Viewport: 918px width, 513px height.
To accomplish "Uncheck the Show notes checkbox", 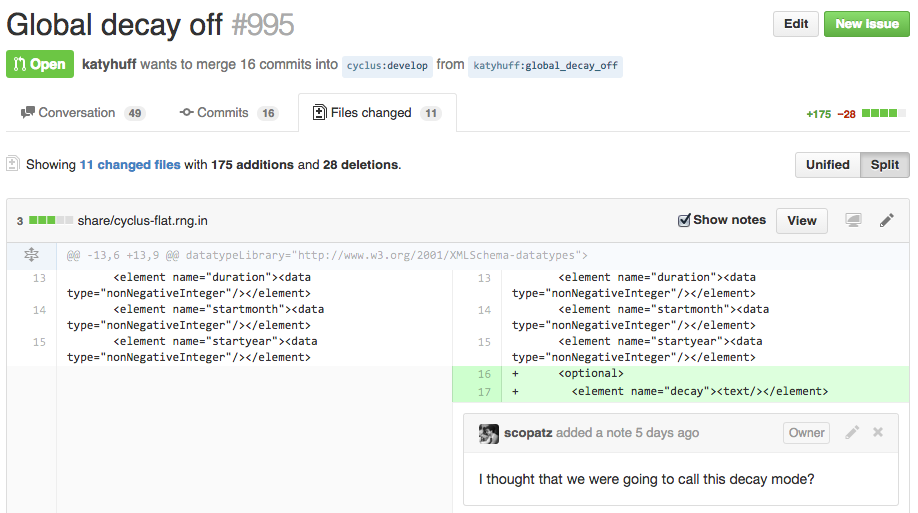I will (685, 220).
